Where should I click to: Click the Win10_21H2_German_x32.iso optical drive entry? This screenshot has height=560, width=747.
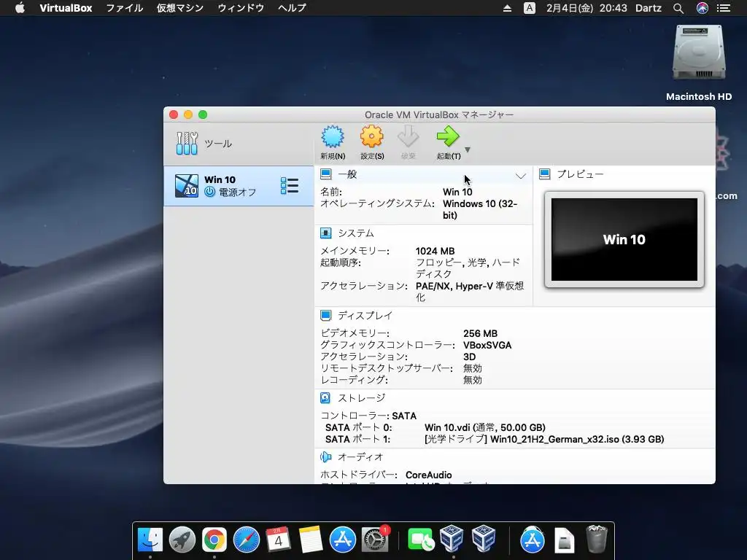click(x=544, y=439)
